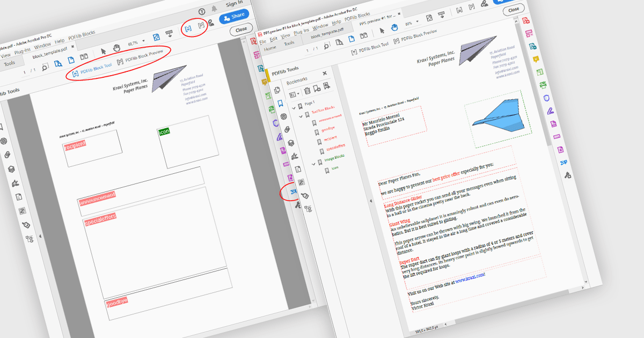Open the help question mark icon
The image size is (644, 338).
[202, 11]
